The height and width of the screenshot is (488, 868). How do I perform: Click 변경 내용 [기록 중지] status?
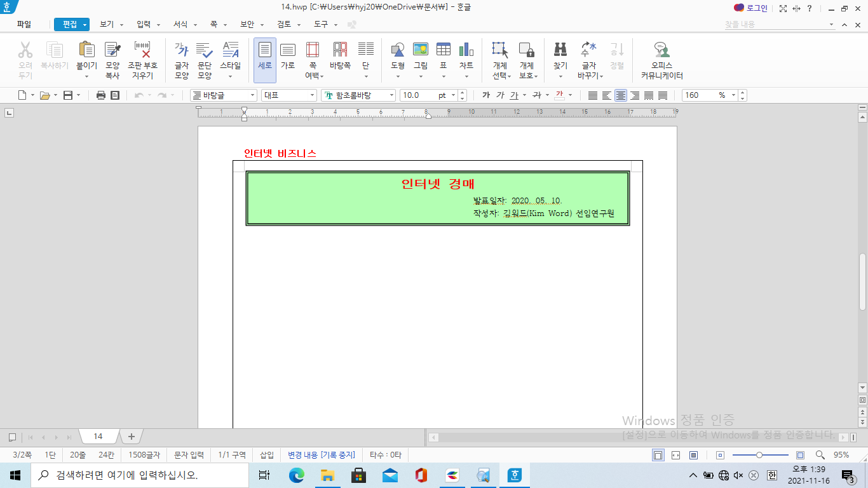point(321,455)
